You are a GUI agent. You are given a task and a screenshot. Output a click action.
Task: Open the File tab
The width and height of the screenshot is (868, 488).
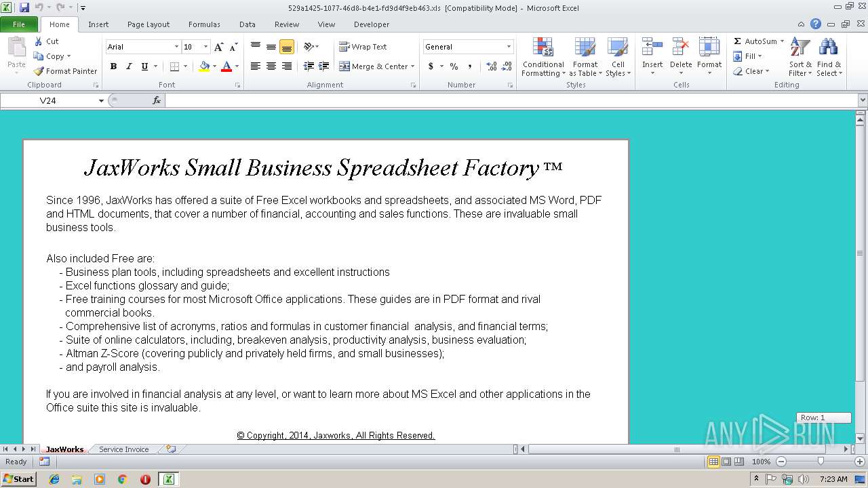19,24
